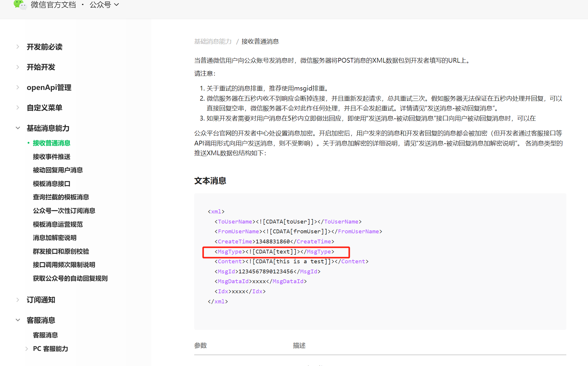Select 公众号一次性订阅消息 in sidebar

[64, 211]
